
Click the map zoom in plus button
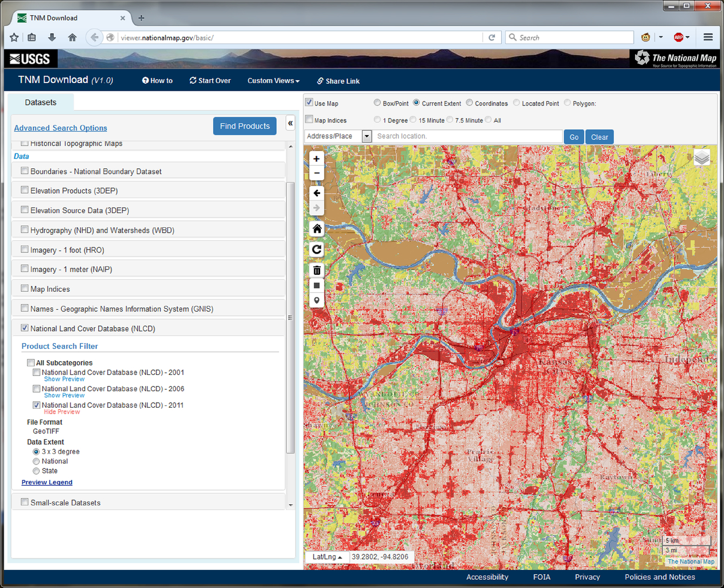(x=316, y=158)
